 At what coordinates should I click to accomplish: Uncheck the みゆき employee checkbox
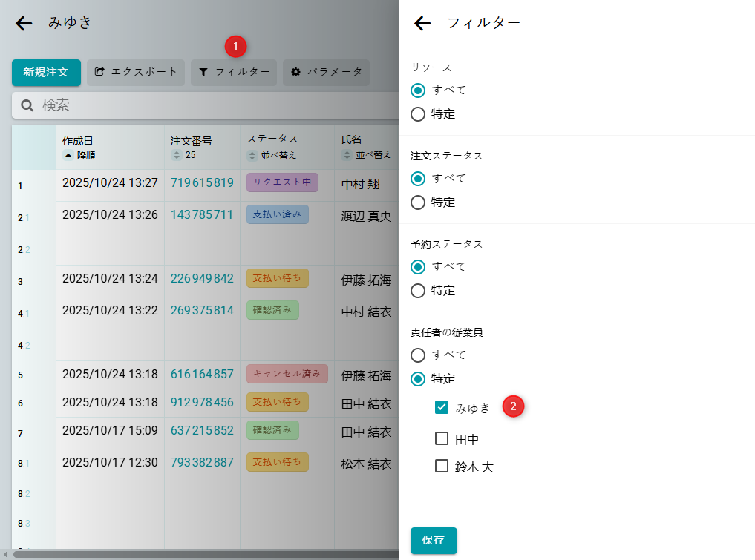(442, 407)
